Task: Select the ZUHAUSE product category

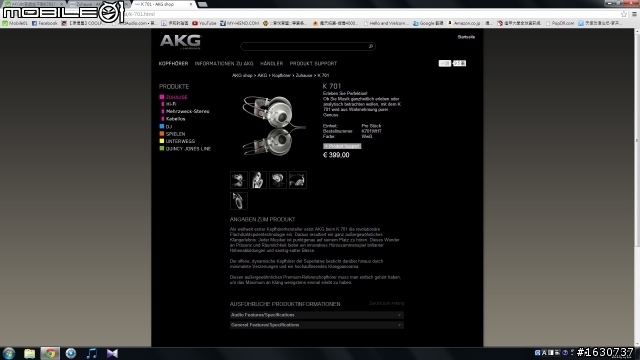Action: pyautogui.click(x=176, y=97)
